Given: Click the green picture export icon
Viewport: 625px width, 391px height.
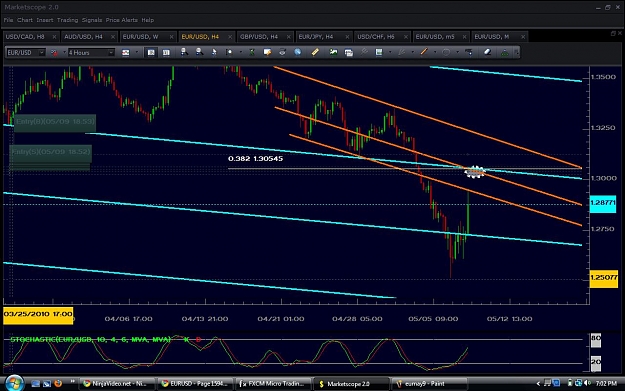Looking at the screenshot, I should (333, 52).
